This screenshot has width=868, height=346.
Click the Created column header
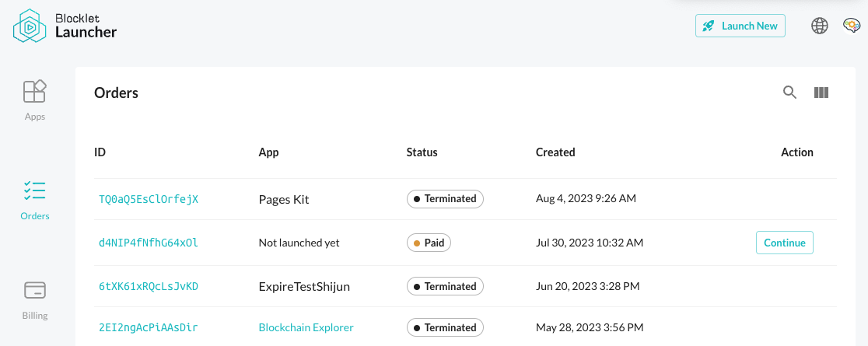pos(555,152)
